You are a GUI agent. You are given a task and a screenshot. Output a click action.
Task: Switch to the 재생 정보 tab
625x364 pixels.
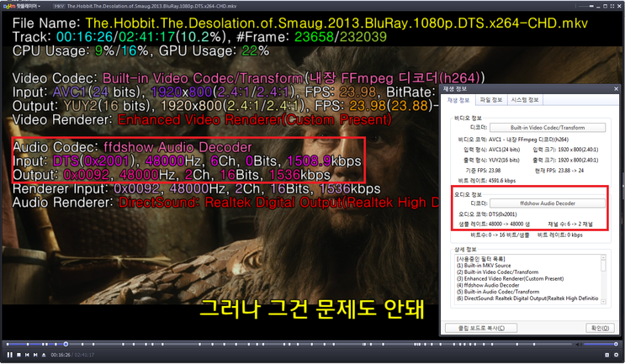(x=458, y=100)
